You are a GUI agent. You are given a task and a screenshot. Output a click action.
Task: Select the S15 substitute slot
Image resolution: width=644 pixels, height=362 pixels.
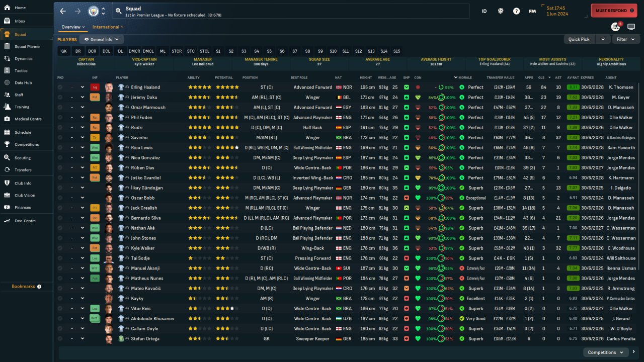click(396, 51)
